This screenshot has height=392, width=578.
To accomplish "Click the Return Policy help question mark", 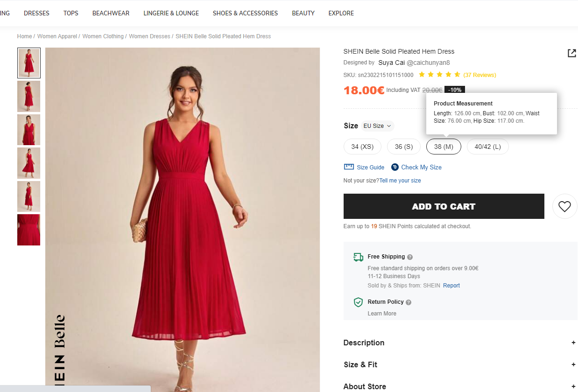I will click(409, 302).
